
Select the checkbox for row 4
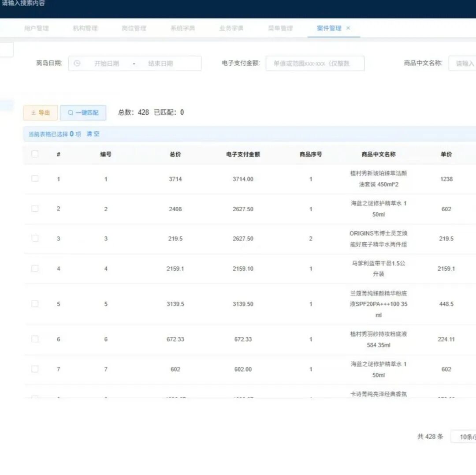(x=35, y=268)
